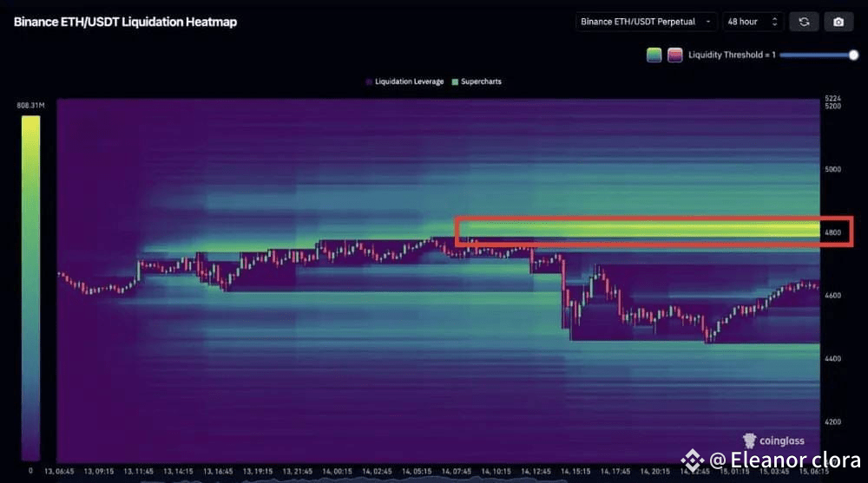
Task: Click the 4600 price axis label
Action: click(832, 296)
